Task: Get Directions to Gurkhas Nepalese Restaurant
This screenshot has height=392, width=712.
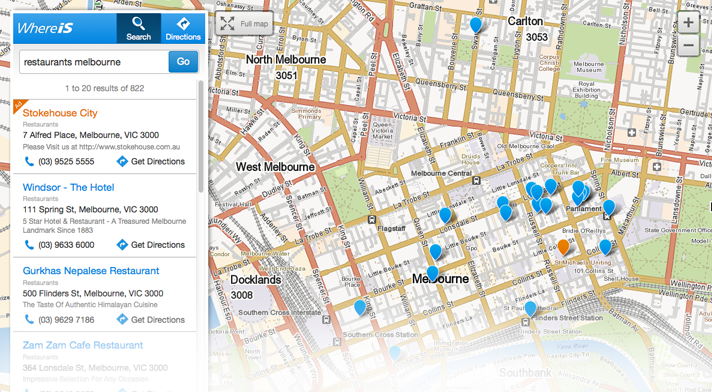Action: click(151, 320)
